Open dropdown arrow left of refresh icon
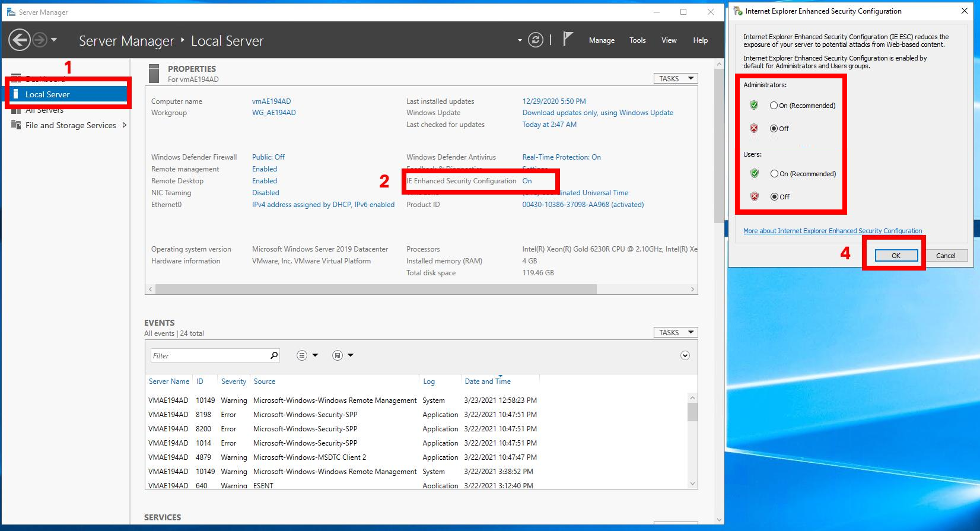 [520, 40]
